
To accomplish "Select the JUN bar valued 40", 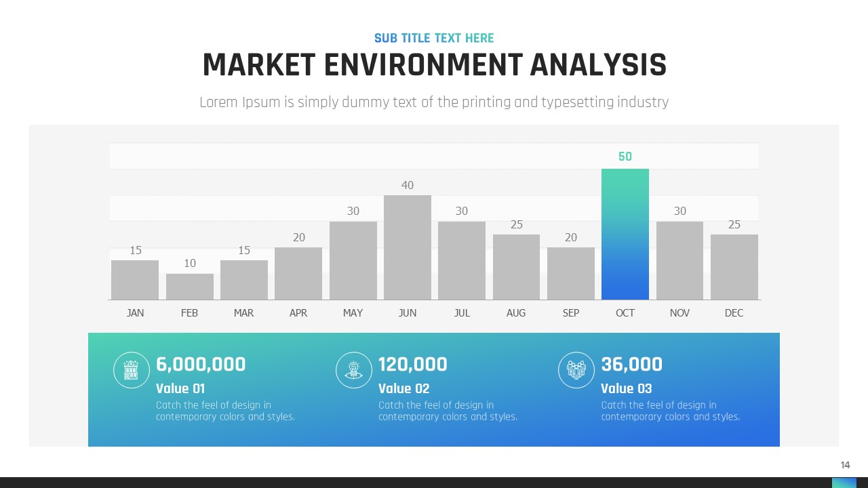I will (407, 247).
